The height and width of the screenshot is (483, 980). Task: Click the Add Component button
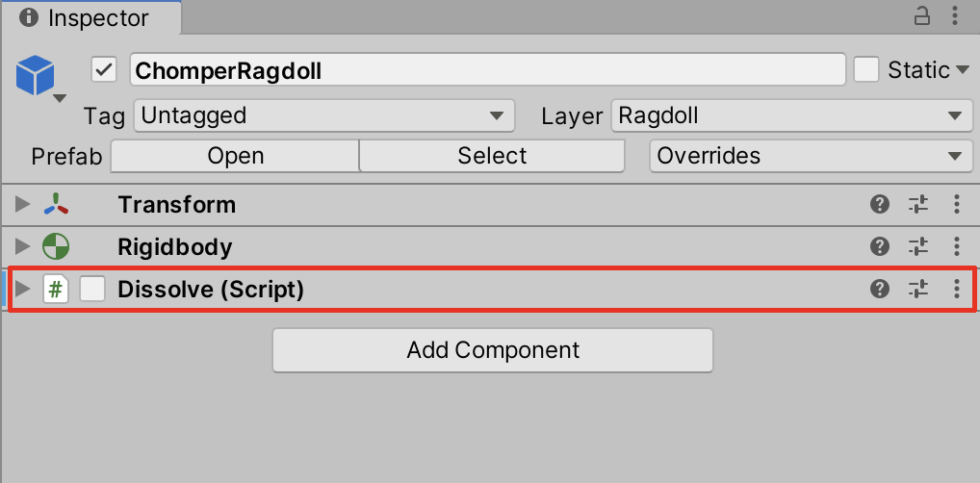coord(493,350)
